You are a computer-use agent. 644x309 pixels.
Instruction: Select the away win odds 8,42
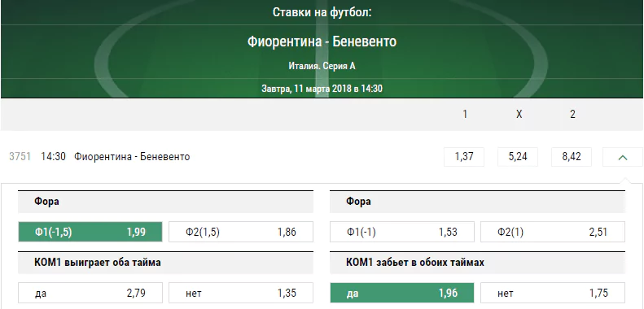tap(572, 157)
